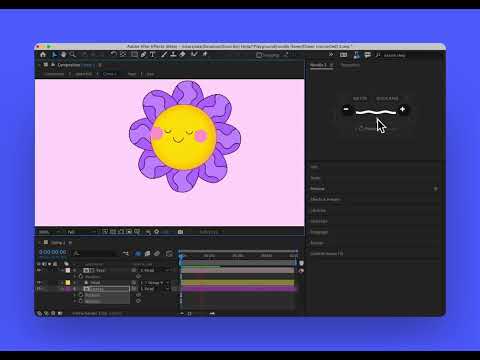Collapse the pink-labeled top layer's properties
This screenshot has height=360, width=480.
pos(75,270)
